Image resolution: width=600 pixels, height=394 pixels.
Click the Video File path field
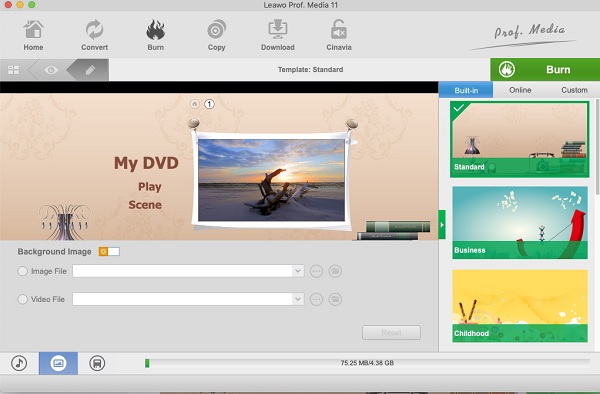pos(183,299)
